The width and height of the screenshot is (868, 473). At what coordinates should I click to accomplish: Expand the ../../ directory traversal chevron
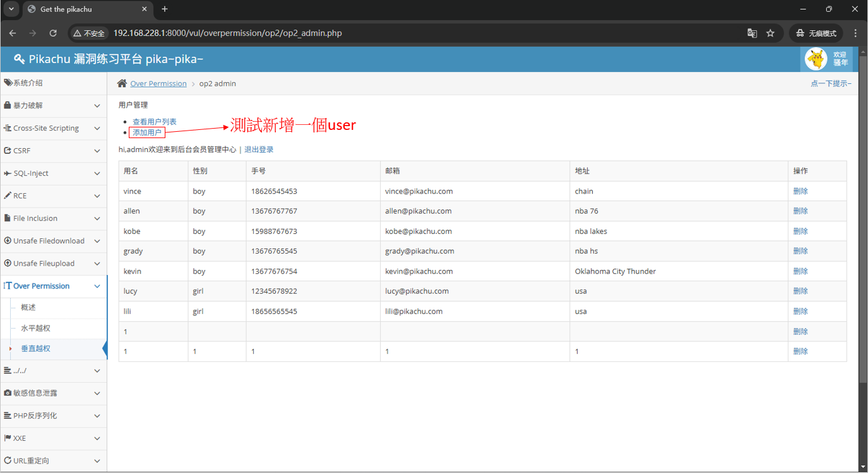97,371
